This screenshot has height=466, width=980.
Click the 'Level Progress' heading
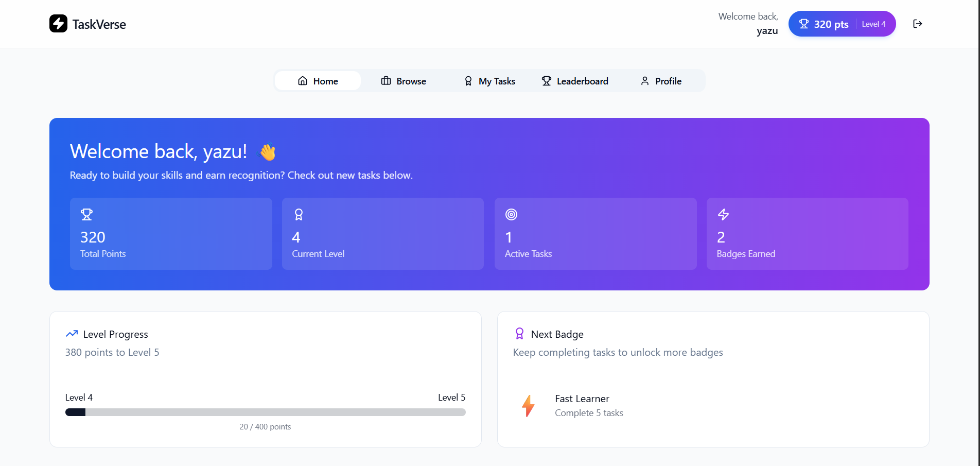115,334
